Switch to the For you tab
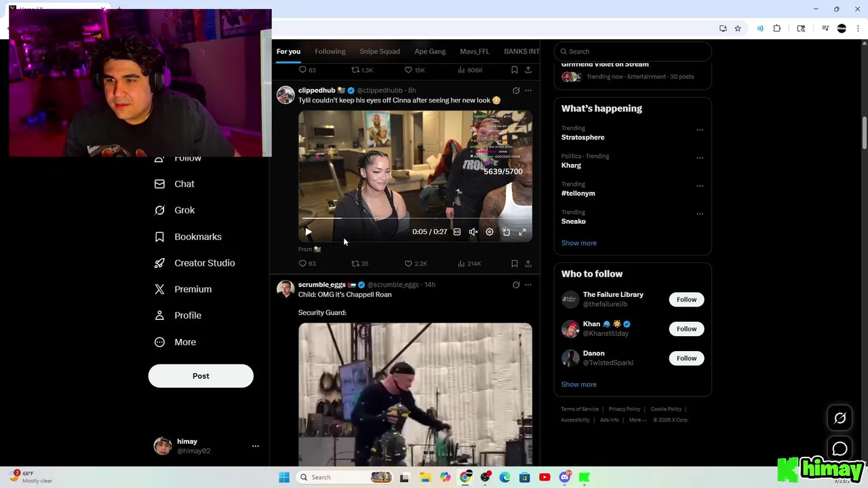The image size is (868, 488). (x=288, y=52)
